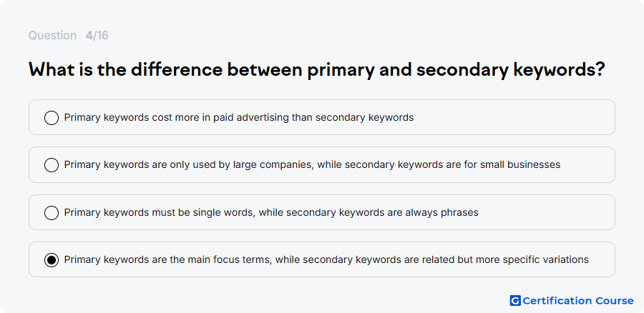
Task: Choose the large companies vs small businesses radio
Action: coord(52,165)
